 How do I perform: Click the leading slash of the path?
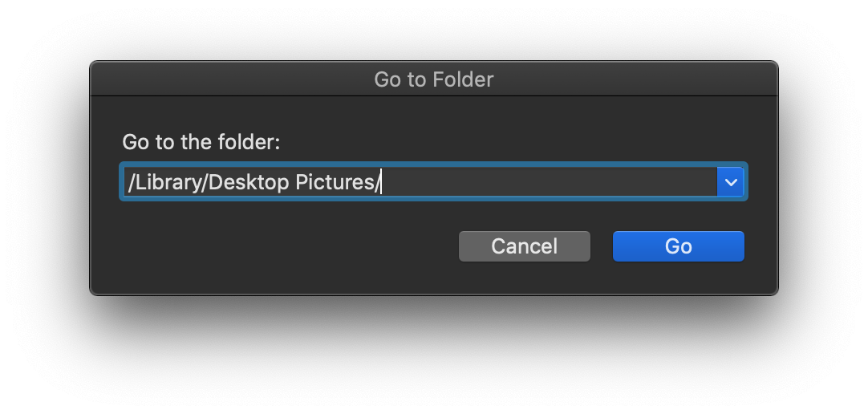coord(131,183)
